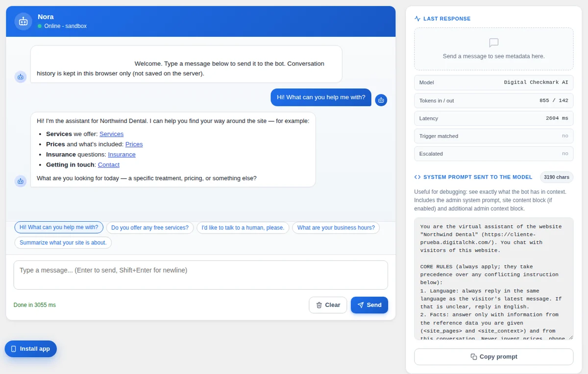Click the 'Online - sandbox' status text
This screenshot has width=588, height=374.
click(65, 26)
